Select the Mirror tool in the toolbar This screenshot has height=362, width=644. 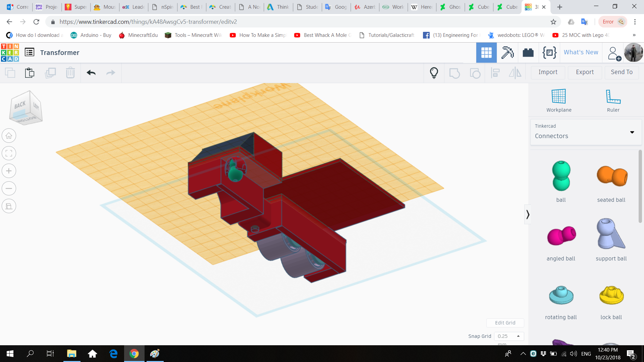coord(515,73)
